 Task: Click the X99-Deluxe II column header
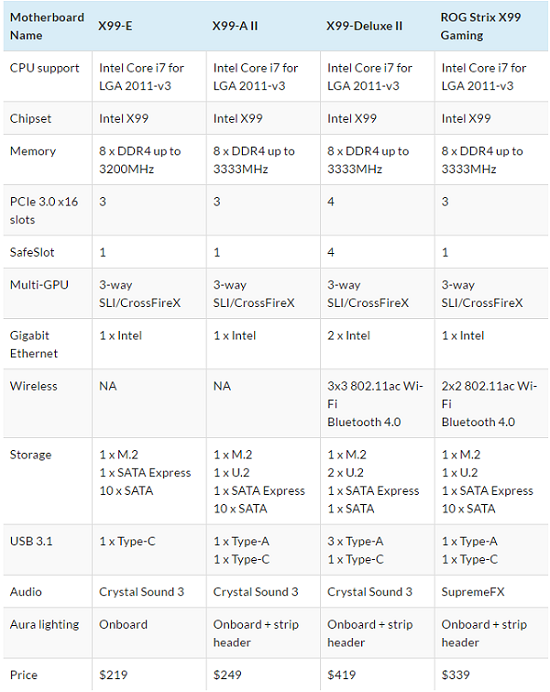(x=364, y=26)
